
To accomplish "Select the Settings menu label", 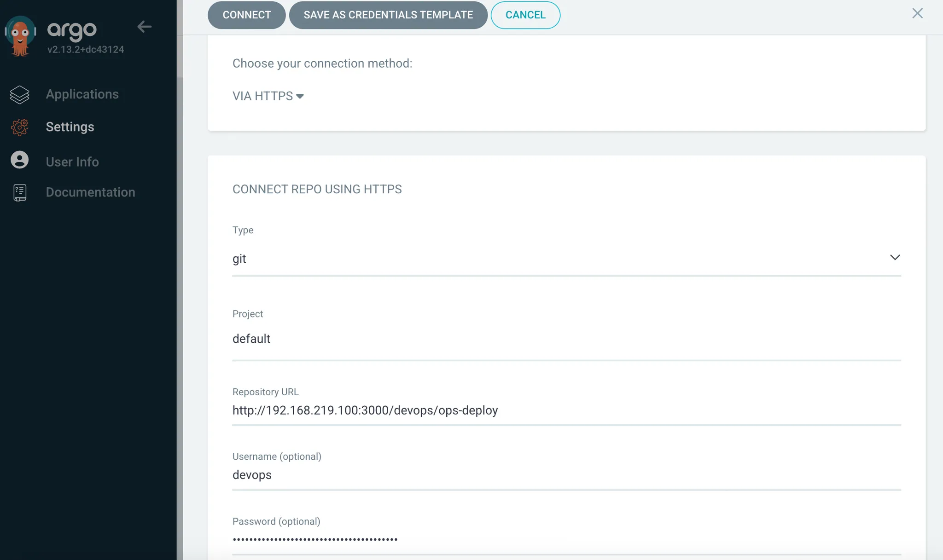I will [70, 127].
